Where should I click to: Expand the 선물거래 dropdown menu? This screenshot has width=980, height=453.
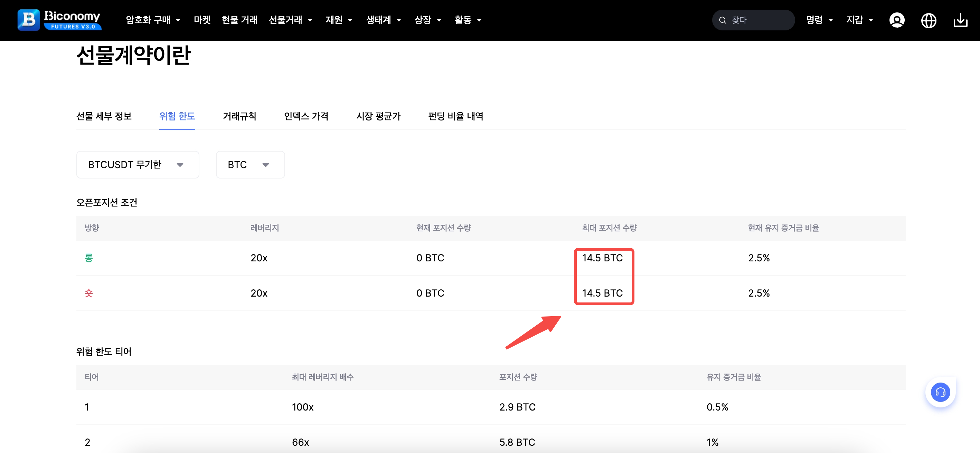(x=290, y=20)
